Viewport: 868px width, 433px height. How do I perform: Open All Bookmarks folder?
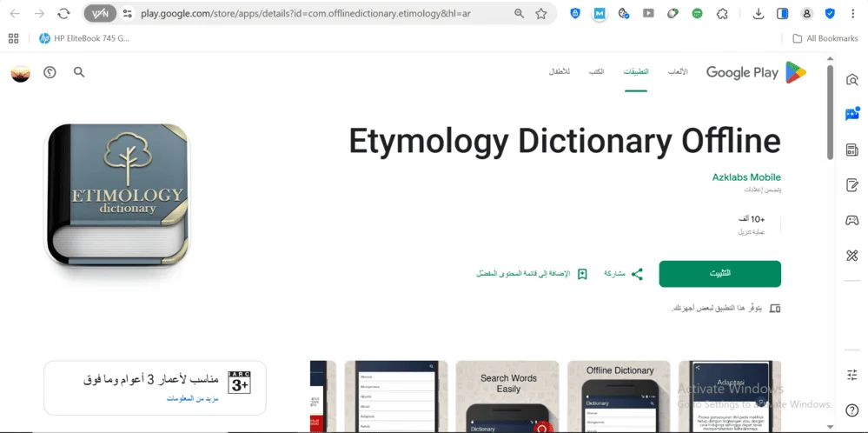point(825,38)
